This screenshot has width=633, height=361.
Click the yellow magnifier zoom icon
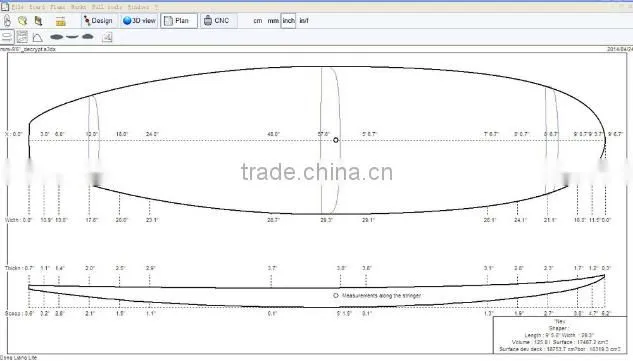tap(22, 21)
